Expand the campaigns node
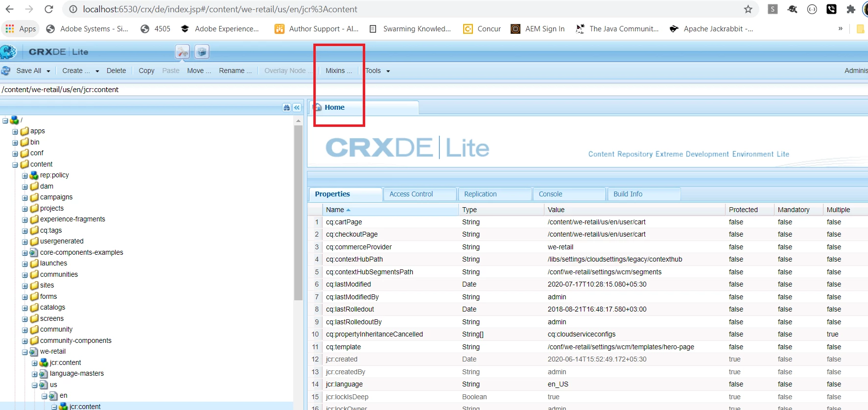The width and height of the screenshot is (868, 410). tap(25, 198)
